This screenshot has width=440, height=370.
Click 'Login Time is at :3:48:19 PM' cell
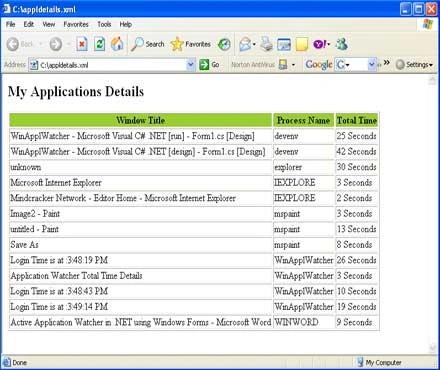coord(141,260)
